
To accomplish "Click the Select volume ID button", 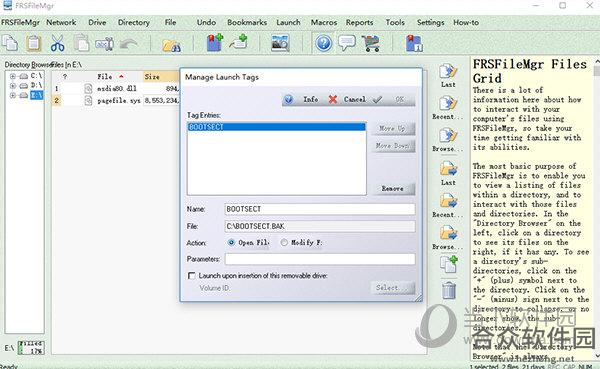I will [x=393, y=287].
